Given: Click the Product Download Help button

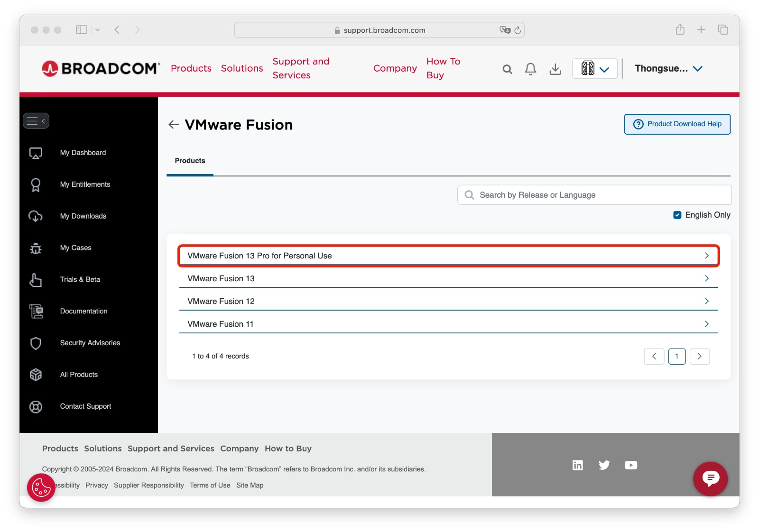Looking at the screenshot, I should (x=677, y=124).
